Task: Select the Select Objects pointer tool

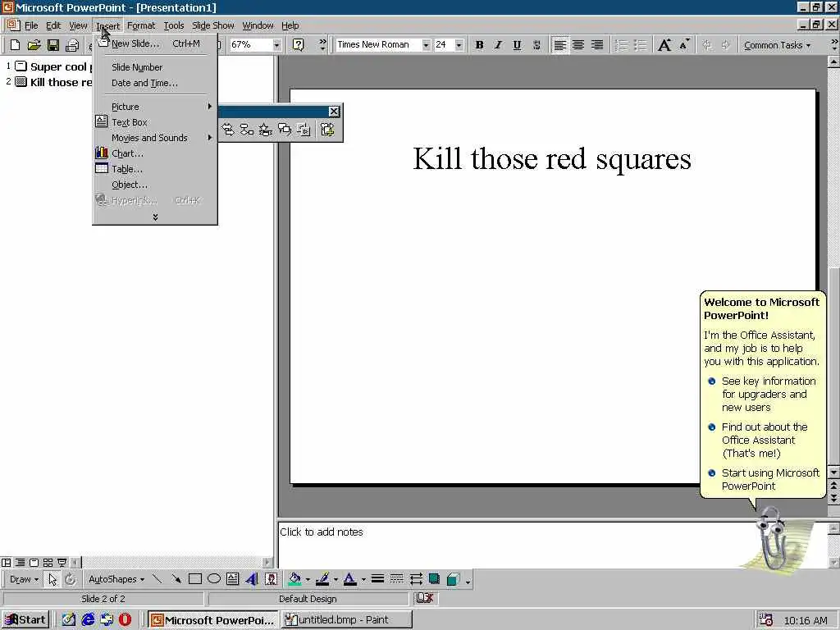Action: pyautogui.click(x=52, y=579)
